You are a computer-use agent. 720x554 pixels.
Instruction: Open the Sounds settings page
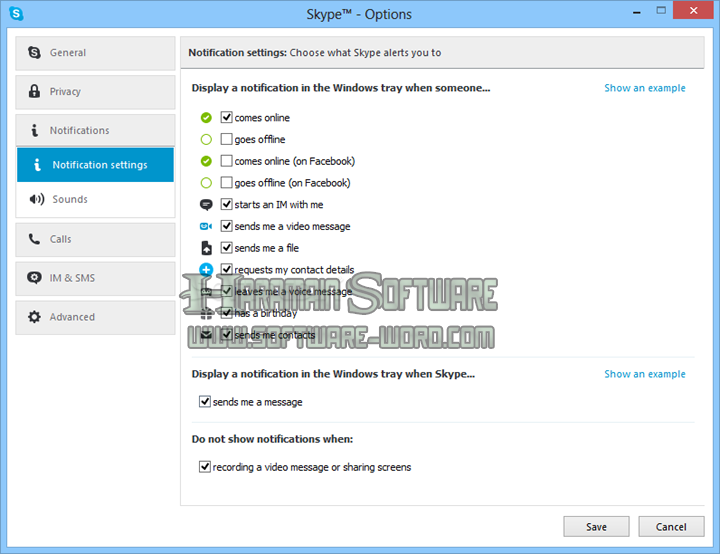(x=95, y=199)
